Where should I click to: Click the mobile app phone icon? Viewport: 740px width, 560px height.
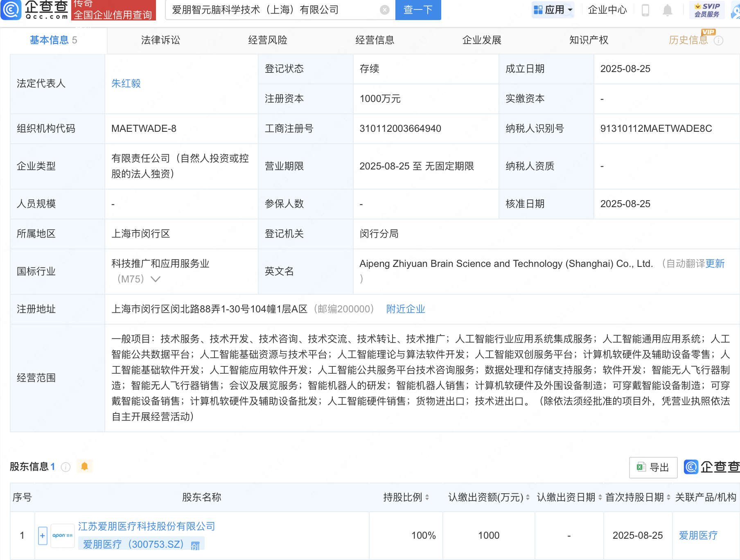(645, 10)
